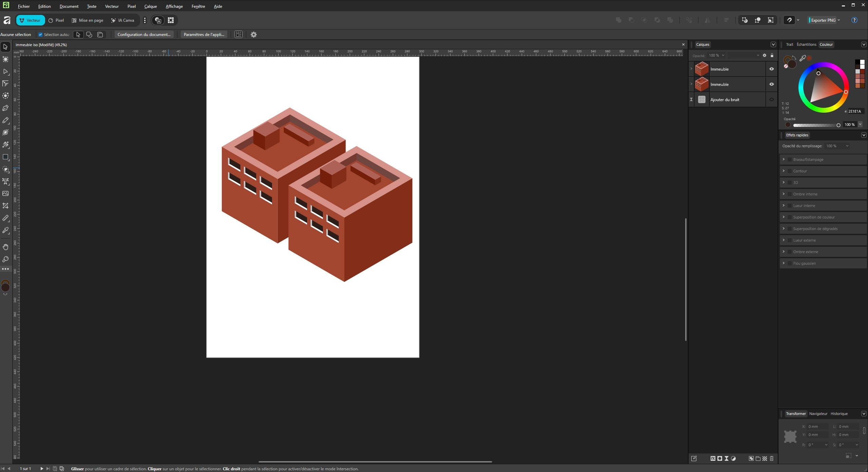
Task: Switch to the Échantillons tab
Action: tap(806, 44)
